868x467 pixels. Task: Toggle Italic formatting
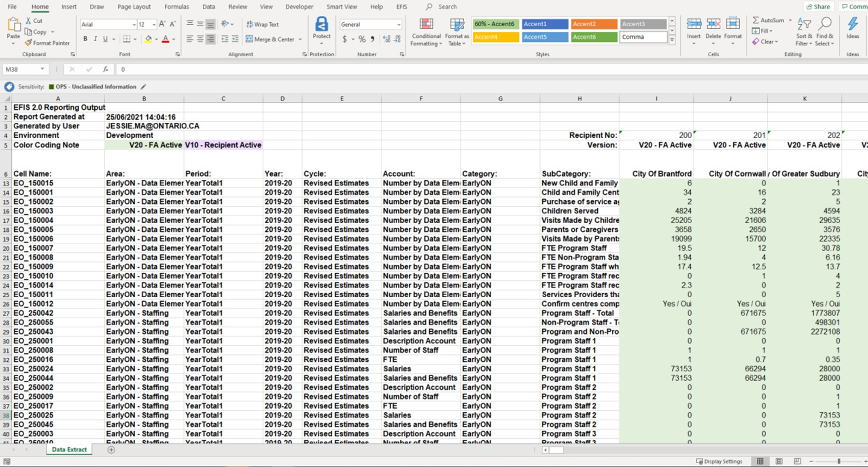pyautogui.click(x=95, y=39)
